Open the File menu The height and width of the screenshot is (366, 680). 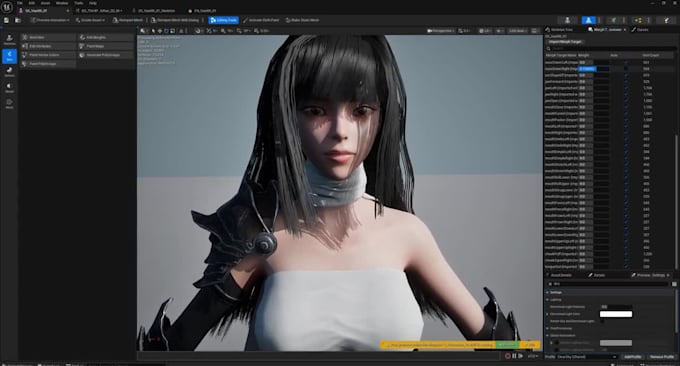[x=20, y=3]
